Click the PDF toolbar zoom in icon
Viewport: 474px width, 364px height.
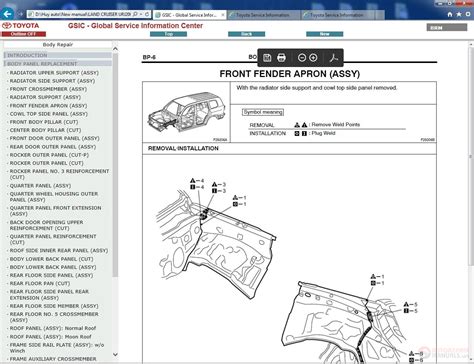[x=313, y=58]
